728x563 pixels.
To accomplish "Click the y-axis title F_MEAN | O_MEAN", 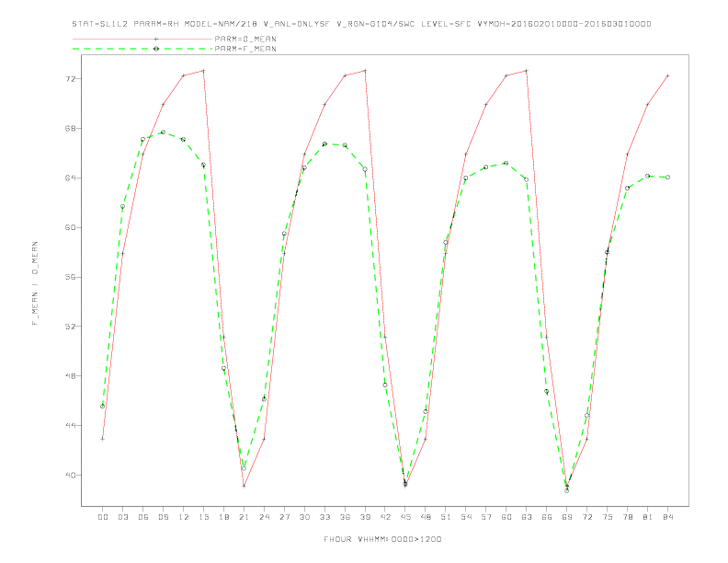I will 35,283.
